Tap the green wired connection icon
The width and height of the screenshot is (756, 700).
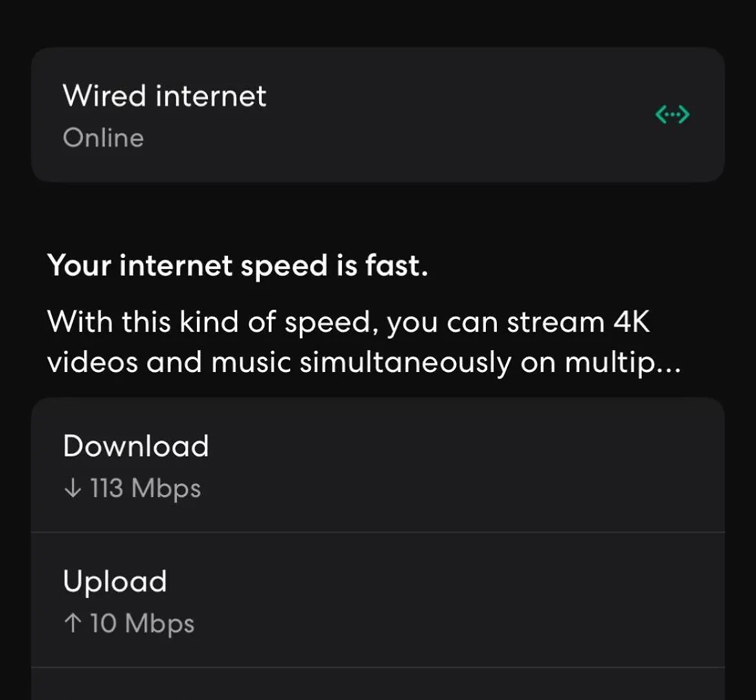click(672, 115)
